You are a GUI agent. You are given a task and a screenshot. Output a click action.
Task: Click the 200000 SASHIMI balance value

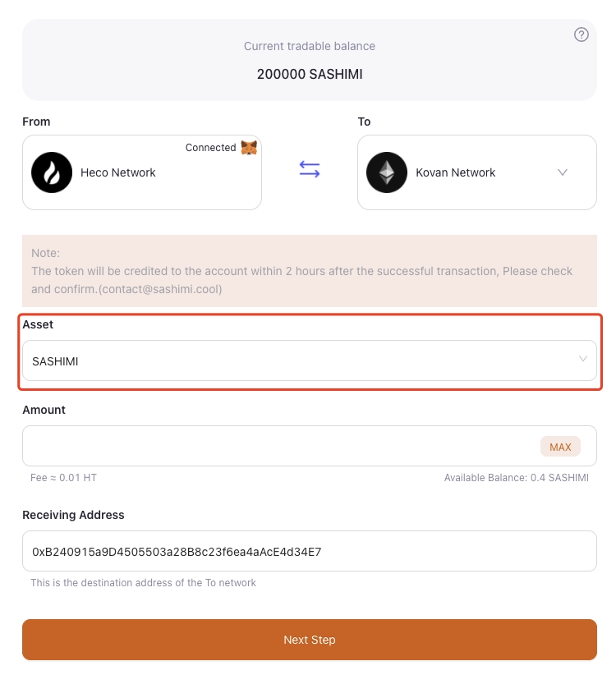[x=310, y=74]
